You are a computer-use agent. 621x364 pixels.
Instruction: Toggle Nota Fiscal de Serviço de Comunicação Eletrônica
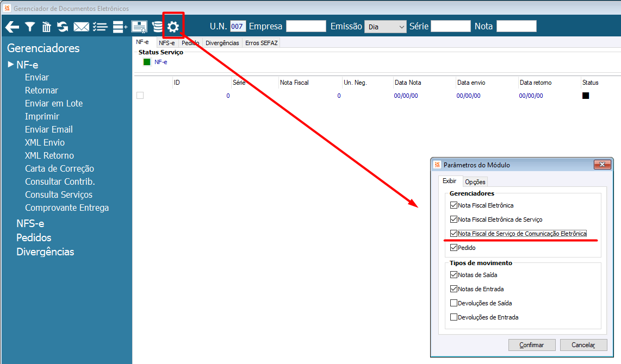[454, 234]
